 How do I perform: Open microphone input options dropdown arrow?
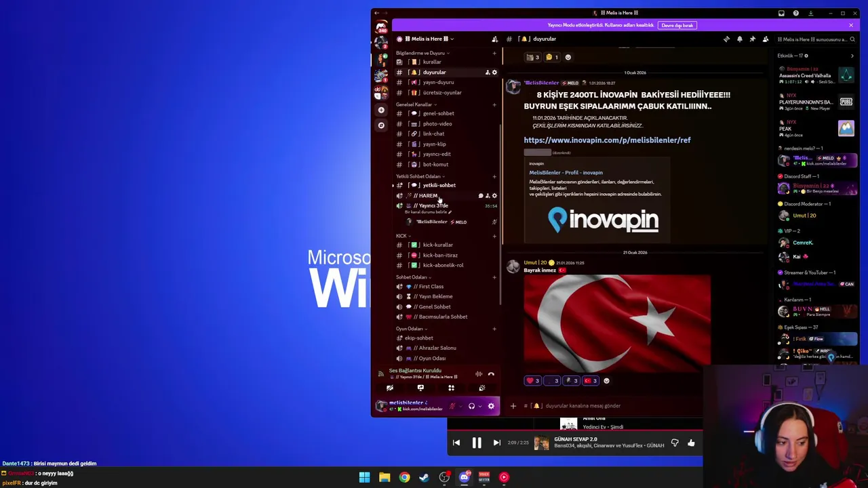pos(460,406)
